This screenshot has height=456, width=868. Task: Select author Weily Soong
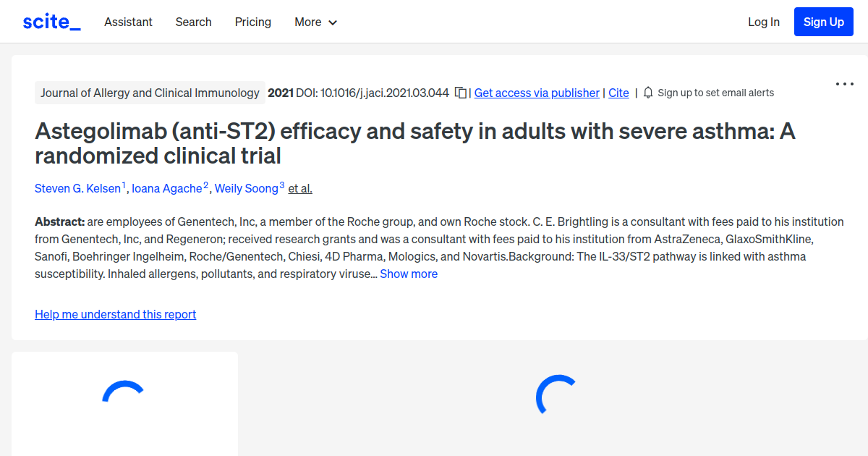(247, 188)
